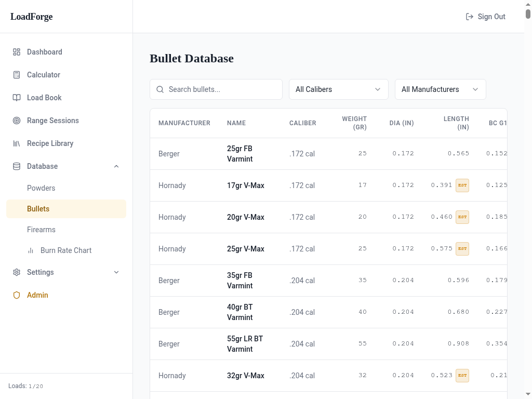Navigate to Range Sessions

tap(66, 121)
